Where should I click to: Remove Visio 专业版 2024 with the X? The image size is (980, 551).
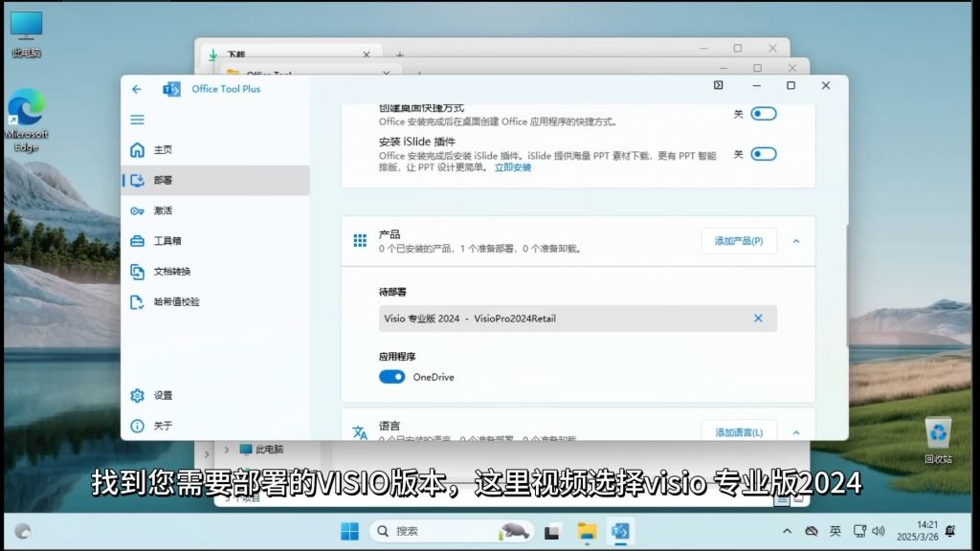tap(758, 318)
